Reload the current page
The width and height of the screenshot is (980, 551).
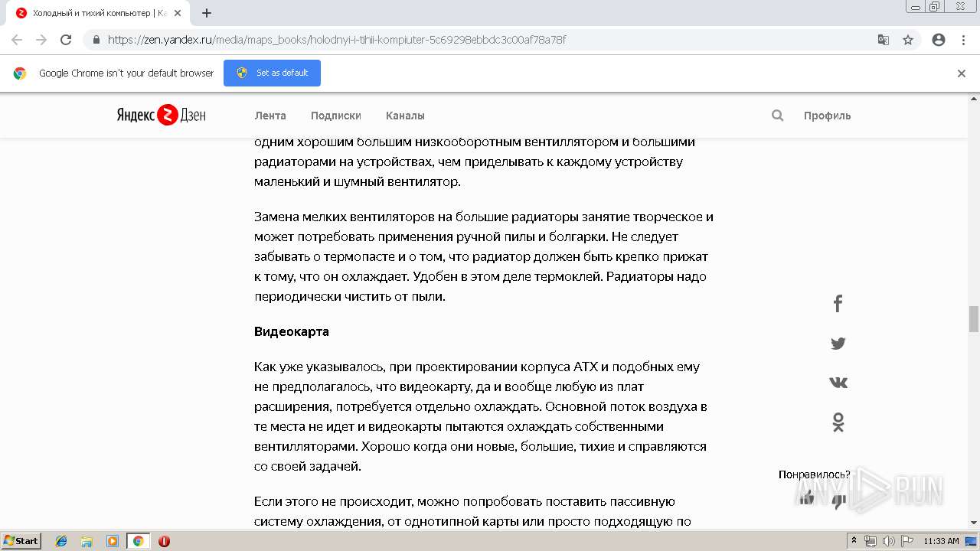tap(66, 40)
